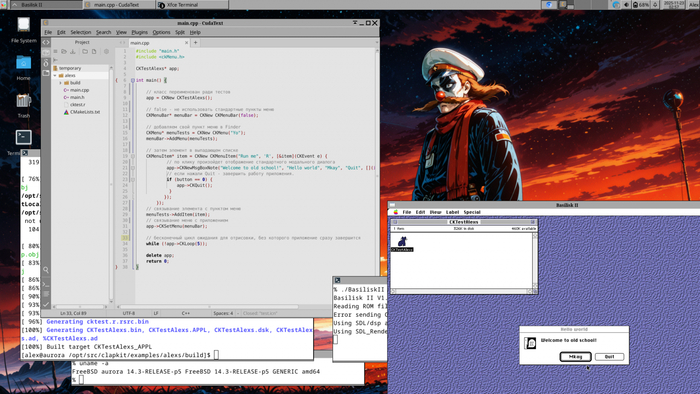The image size is (700, 394).
Task: Open main.h in project tree
Action: (77, 97)
